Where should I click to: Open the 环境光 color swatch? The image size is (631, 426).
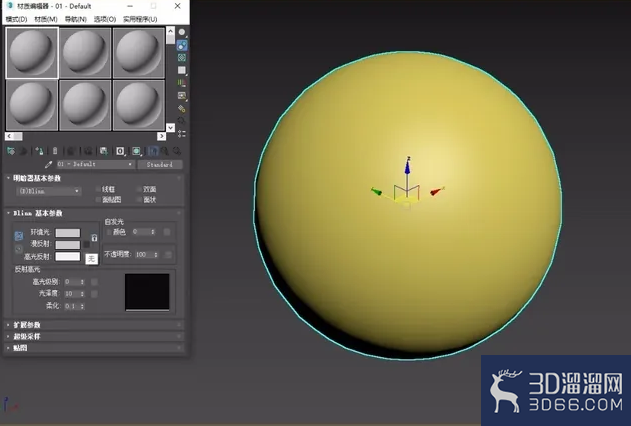68,233
